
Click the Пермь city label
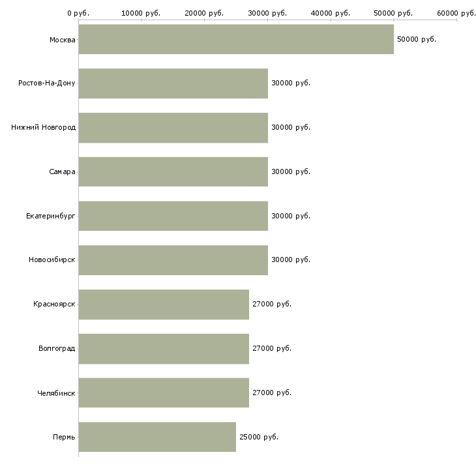coord(64,437)
